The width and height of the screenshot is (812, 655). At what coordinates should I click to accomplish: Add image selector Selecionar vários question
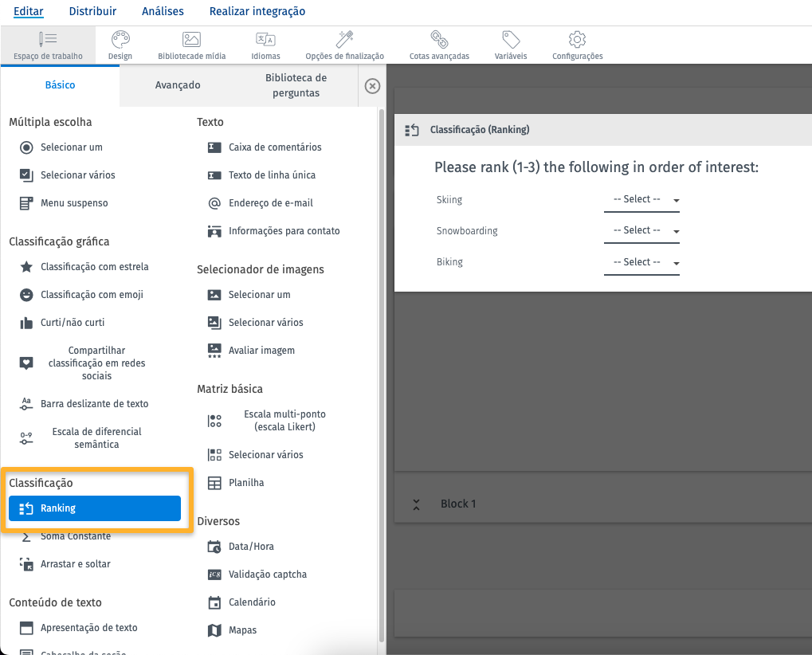coord(255,323)
